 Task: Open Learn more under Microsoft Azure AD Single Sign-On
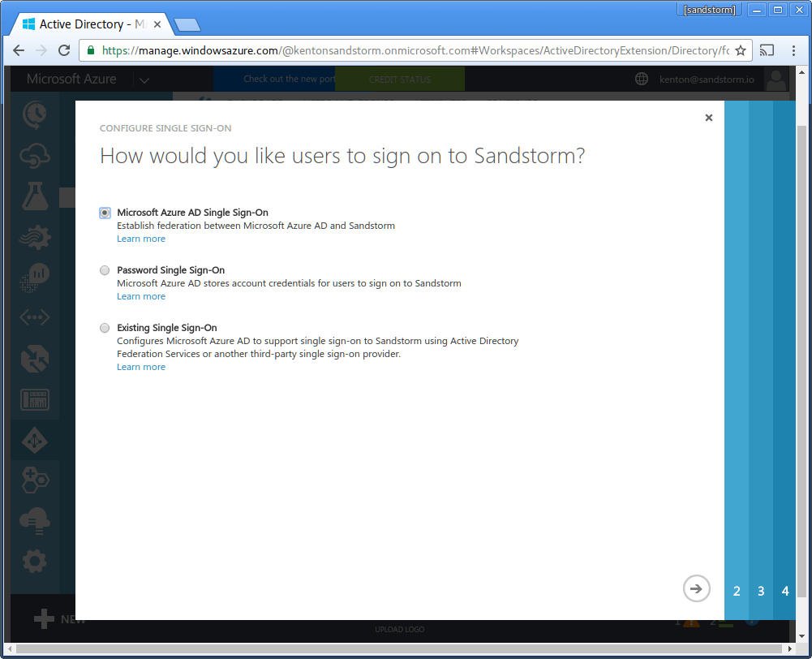141,239
